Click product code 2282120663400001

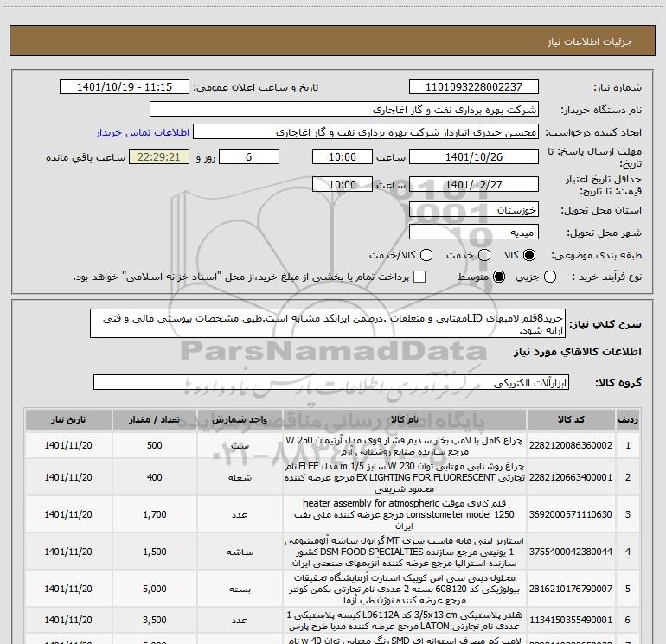coord(571,477)
